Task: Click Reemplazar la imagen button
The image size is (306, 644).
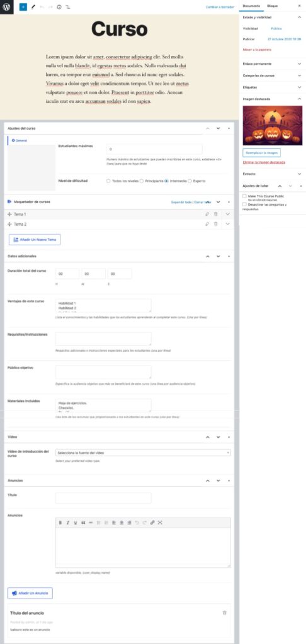Action: (x=261, y=152)
